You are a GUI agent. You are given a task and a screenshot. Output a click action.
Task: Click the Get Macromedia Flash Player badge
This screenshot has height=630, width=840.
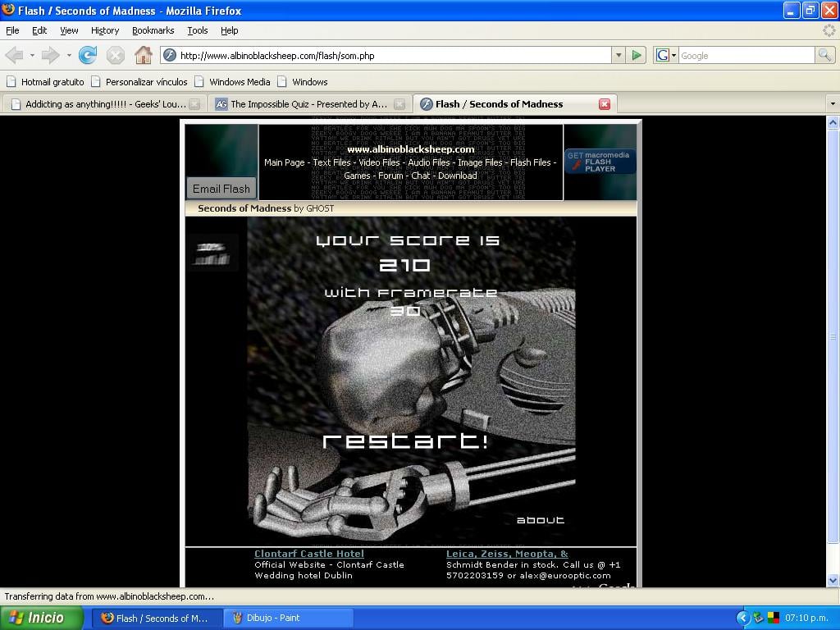[x=600, y=162]
